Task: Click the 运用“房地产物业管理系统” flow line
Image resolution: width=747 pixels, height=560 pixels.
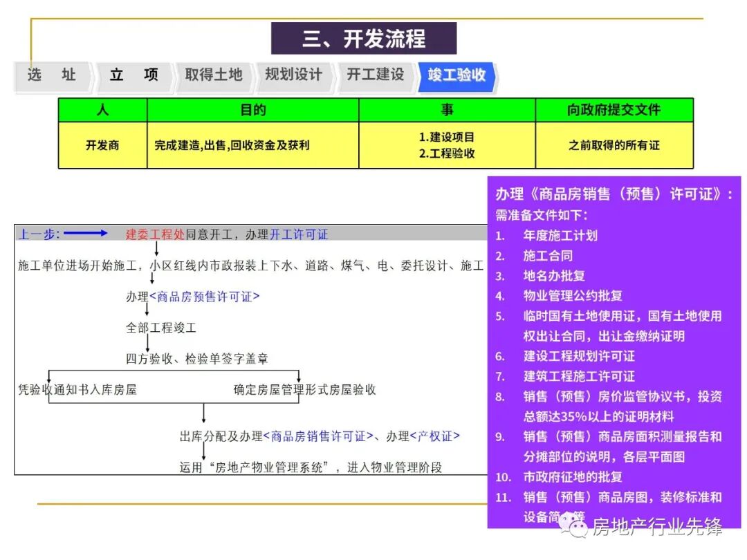Action: coord(311,467)
